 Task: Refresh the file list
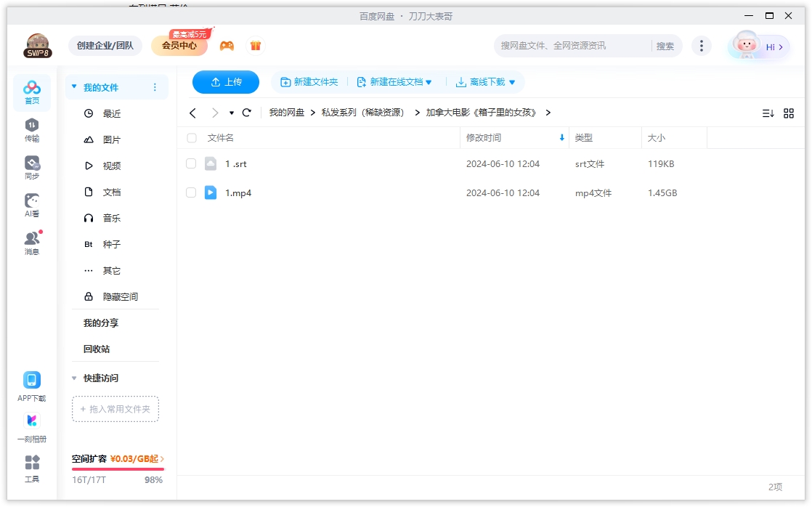(x=246, y=113)
